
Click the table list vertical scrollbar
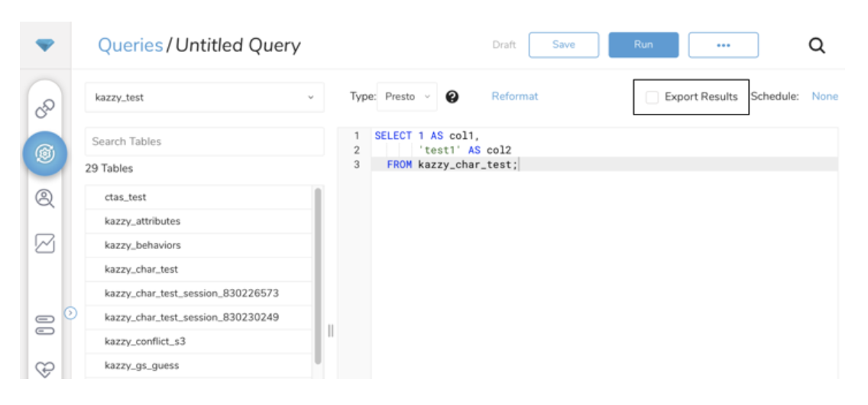(318, 275)
